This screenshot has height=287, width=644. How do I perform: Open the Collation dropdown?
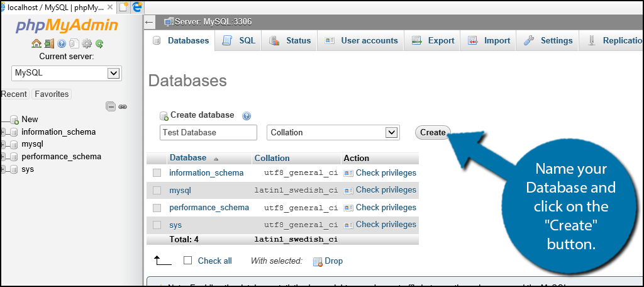(x=333, y=132)
